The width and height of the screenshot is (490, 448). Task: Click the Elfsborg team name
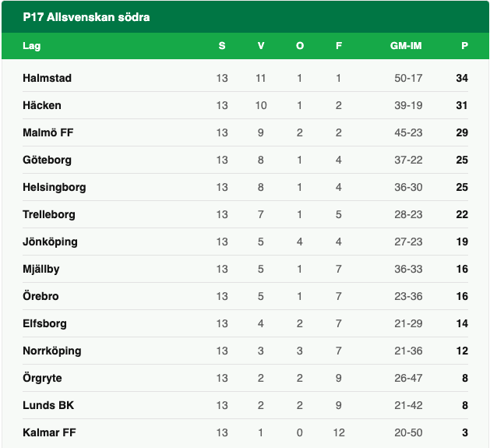coord(44,323)
